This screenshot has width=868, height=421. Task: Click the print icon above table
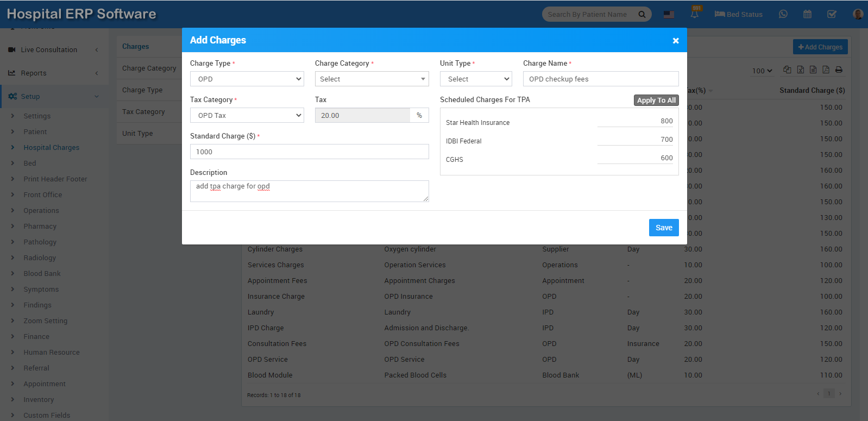coord(839,70)
